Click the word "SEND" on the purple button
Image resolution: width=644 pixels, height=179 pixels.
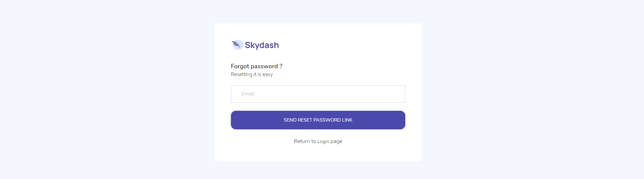coord(290,120)
